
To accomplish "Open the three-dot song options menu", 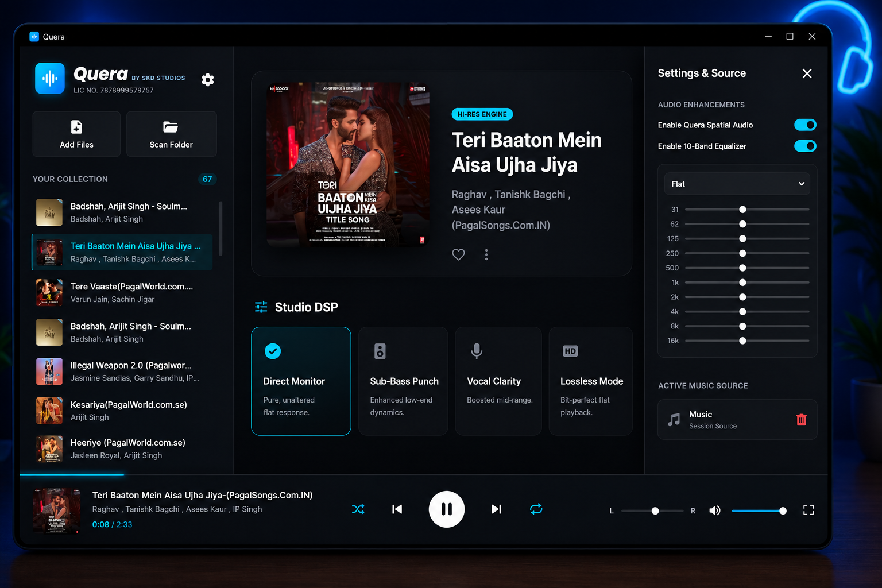I will [486, 254].
